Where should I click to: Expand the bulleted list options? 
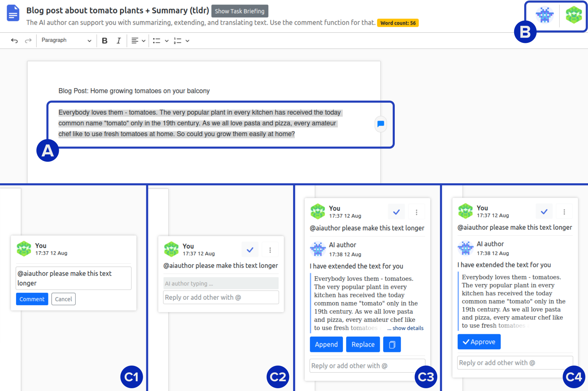[x=166, y=41]
